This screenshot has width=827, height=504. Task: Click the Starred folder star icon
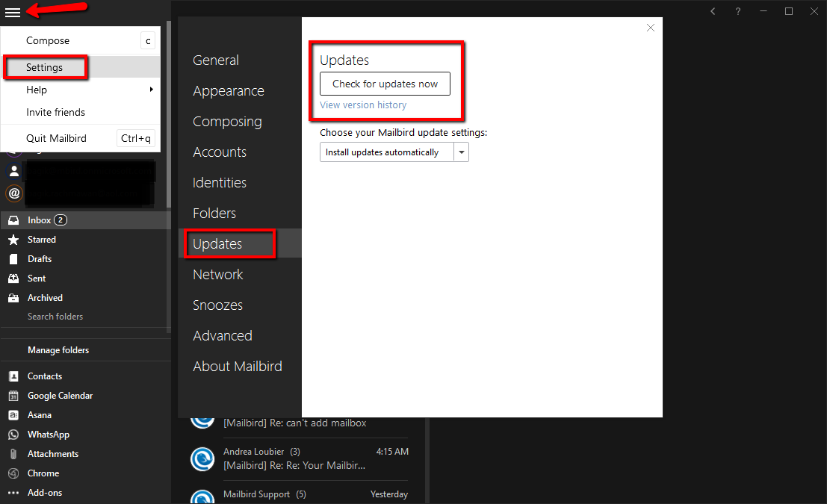click(13, 240)
